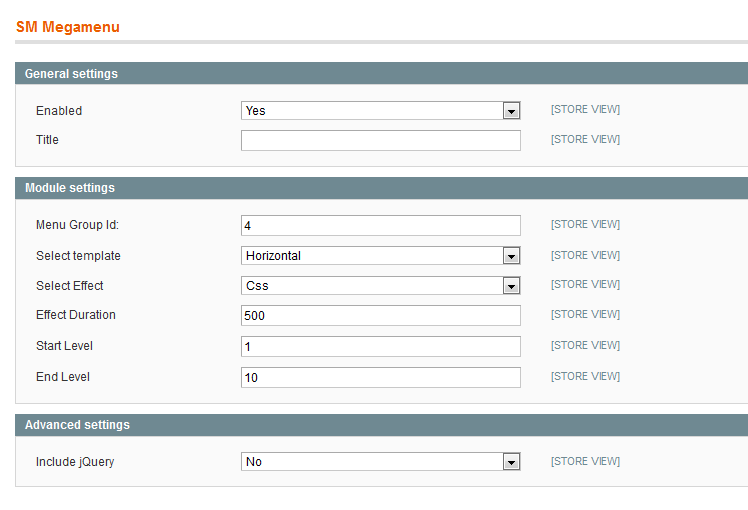Click the Menu Group Id input field
The image size is (748, 510).
(380, 225)
